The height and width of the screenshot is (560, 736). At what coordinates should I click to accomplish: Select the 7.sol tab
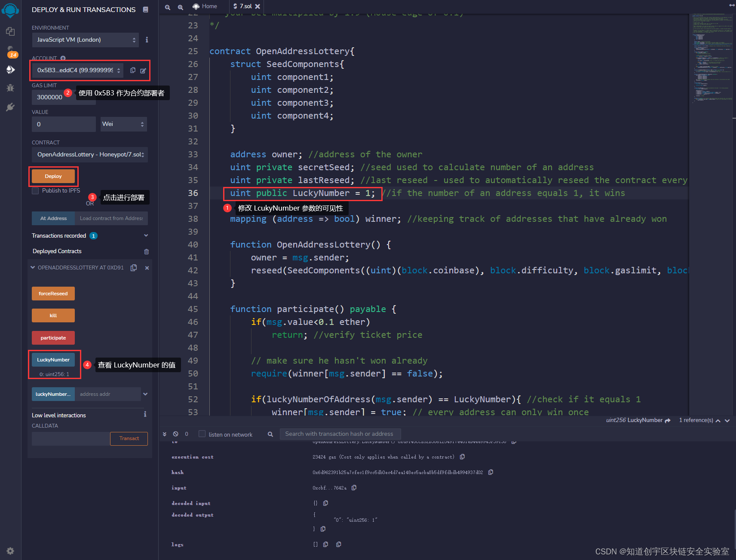246,6
